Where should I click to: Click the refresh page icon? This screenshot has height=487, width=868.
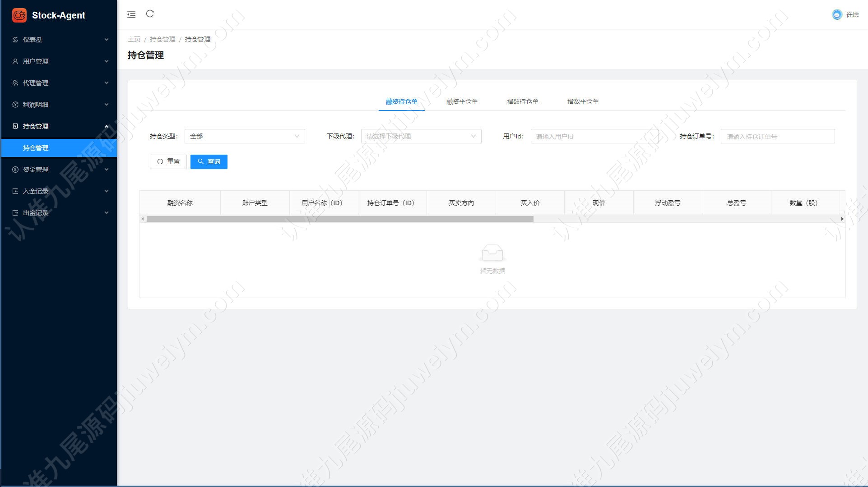click(150, 14)
